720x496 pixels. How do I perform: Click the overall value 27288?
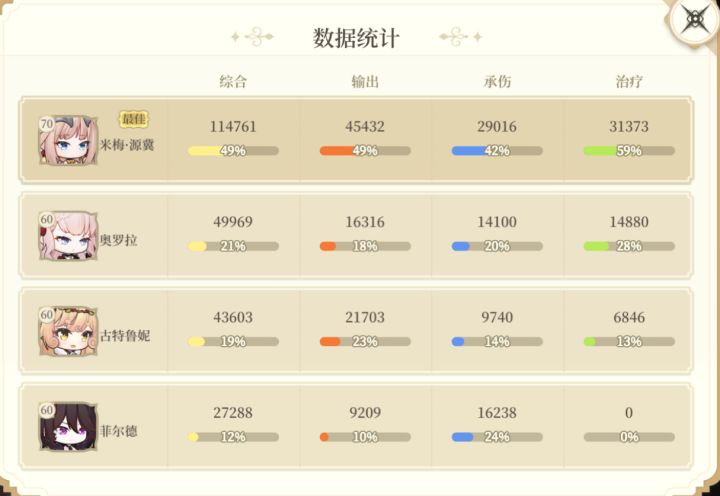233,413
